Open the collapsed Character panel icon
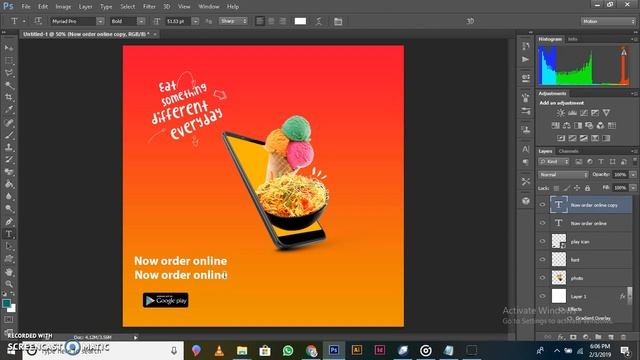Screen dimensions: 640x360 526,149
